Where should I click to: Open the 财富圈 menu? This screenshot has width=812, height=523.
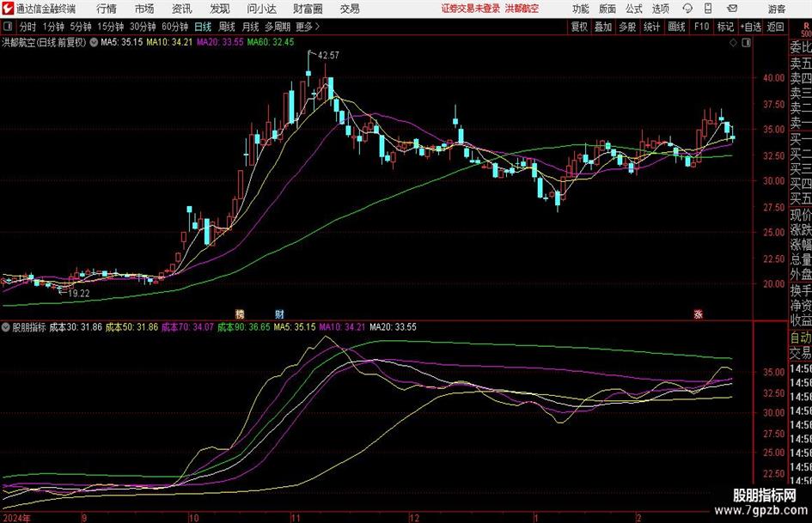pos(308,9)
